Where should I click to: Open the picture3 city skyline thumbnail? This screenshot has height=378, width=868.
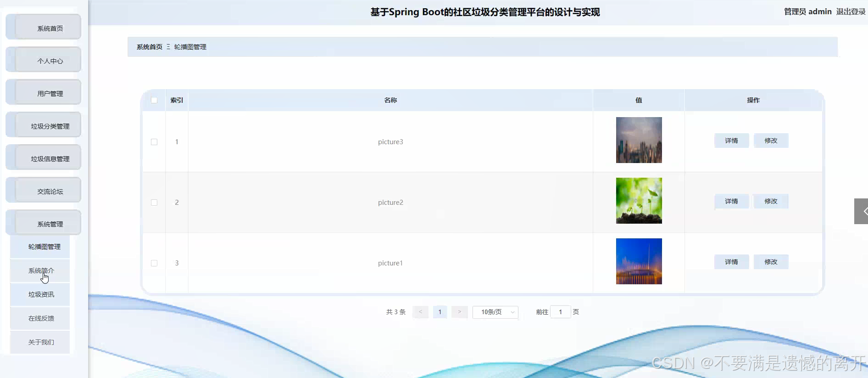639,140
